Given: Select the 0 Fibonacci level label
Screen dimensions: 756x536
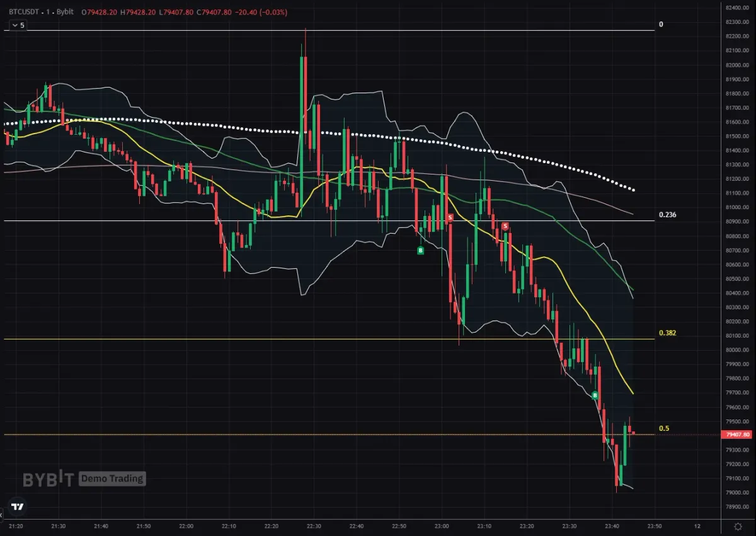Looking at the screenshot, I should (661, 25).
